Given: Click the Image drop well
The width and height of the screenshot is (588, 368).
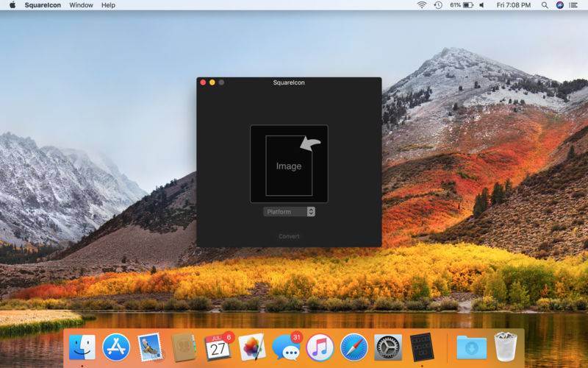Looking at the screenshot, I should point(289,163).
